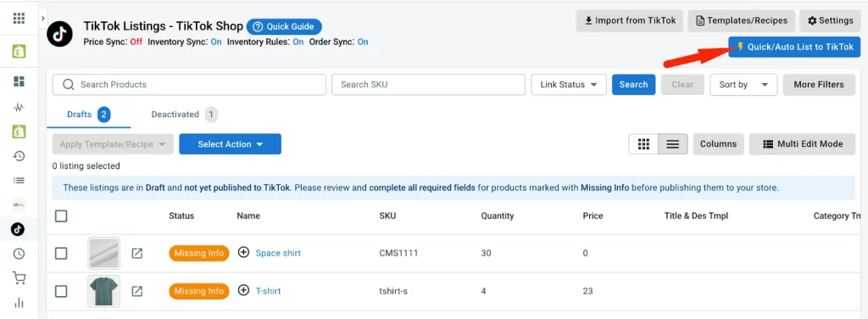Click Missing Info badge for Space shirt
Viewport: 868px width, 319px height.
click(198, 253)
